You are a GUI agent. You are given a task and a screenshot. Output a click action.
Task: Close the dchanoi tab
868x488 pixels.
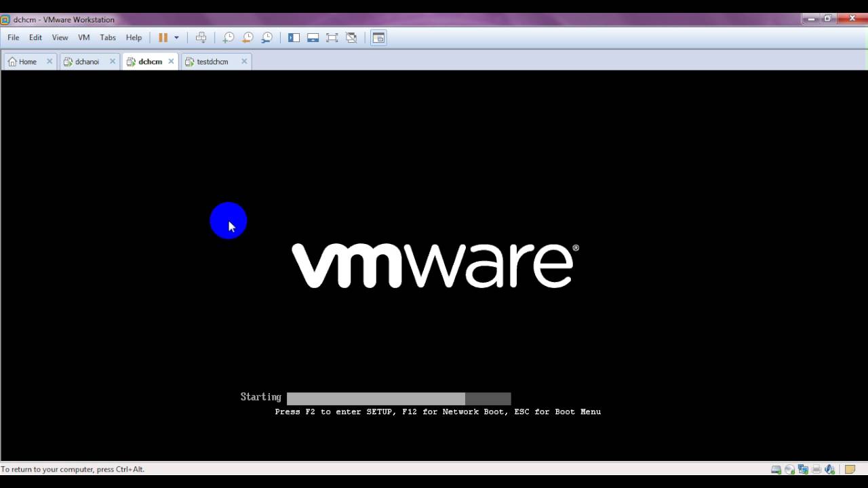tap(113, 62)
